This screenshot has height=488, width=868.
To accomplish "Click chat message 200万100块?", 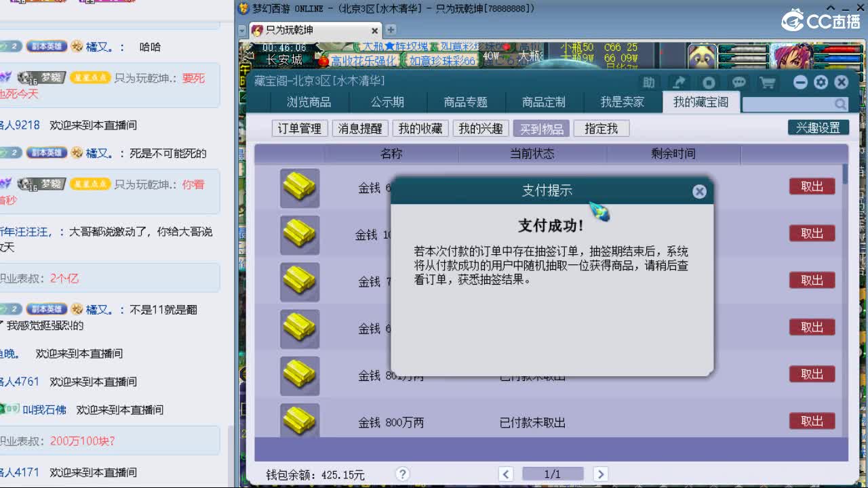I will (83, 441).
